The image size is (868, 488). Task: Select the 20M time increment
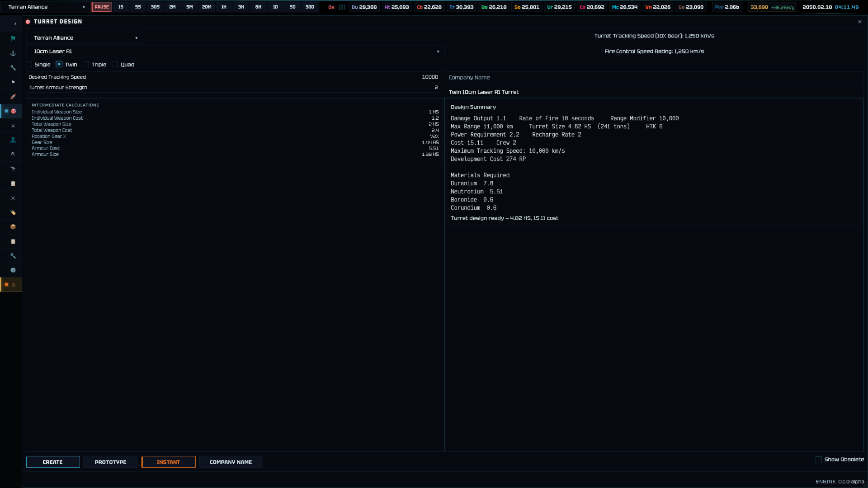207,7
